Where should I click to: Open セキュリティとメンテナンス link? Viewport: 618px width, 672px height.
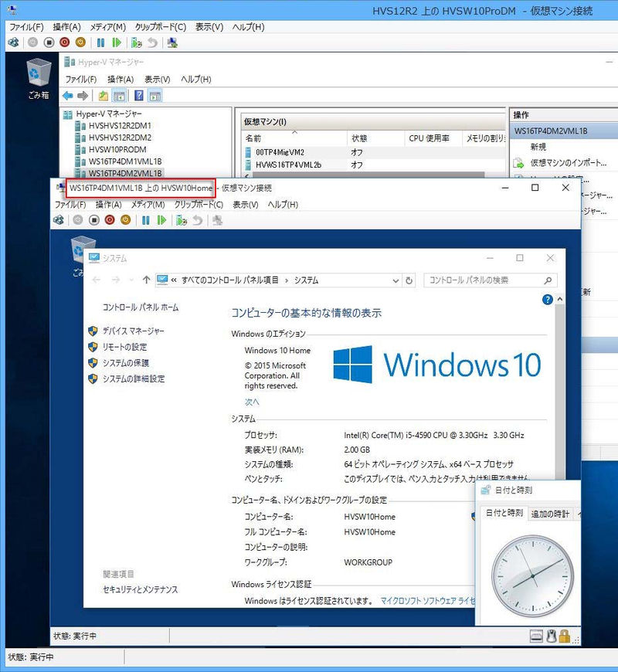[141, 589]
